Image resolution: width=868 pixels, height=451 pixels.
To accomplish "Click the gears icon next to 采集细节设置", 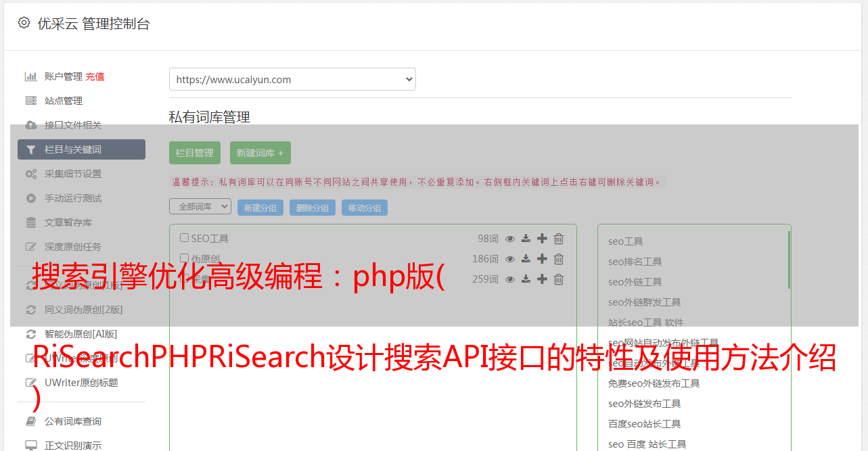I will pos(31,174).
